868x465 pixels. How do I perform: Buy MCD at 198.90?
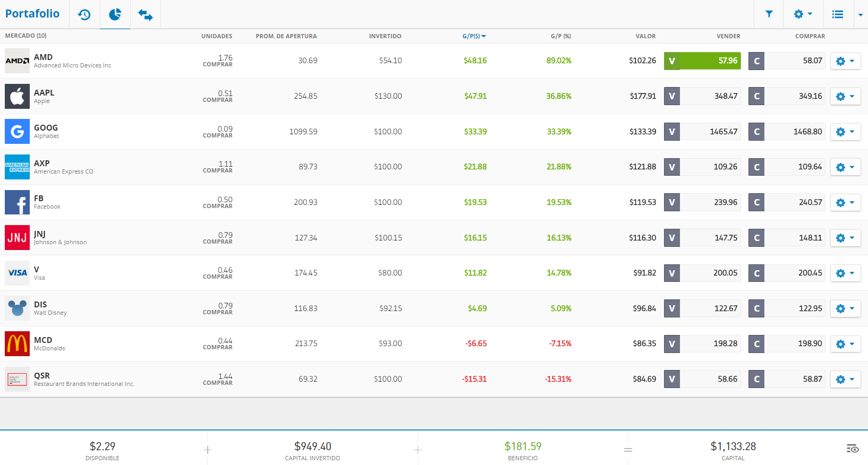787,344
